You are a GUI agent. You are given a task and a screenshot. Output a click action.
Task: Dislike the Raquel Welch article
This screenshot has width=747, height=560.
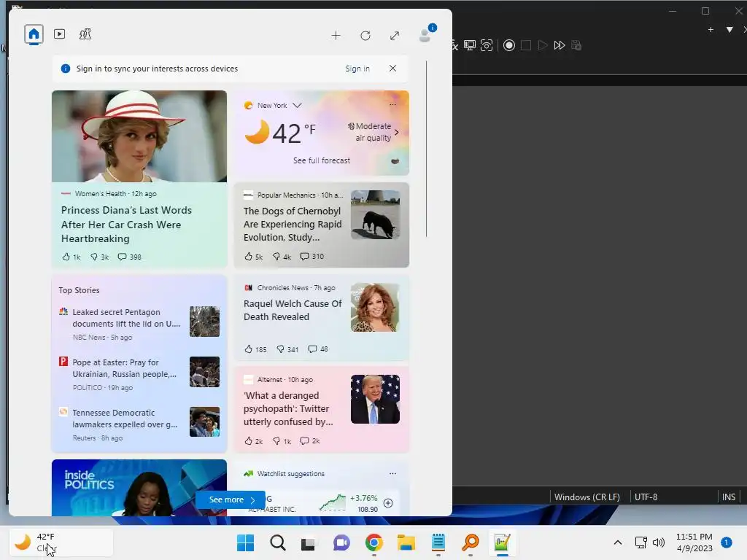[x=287, y=349]
